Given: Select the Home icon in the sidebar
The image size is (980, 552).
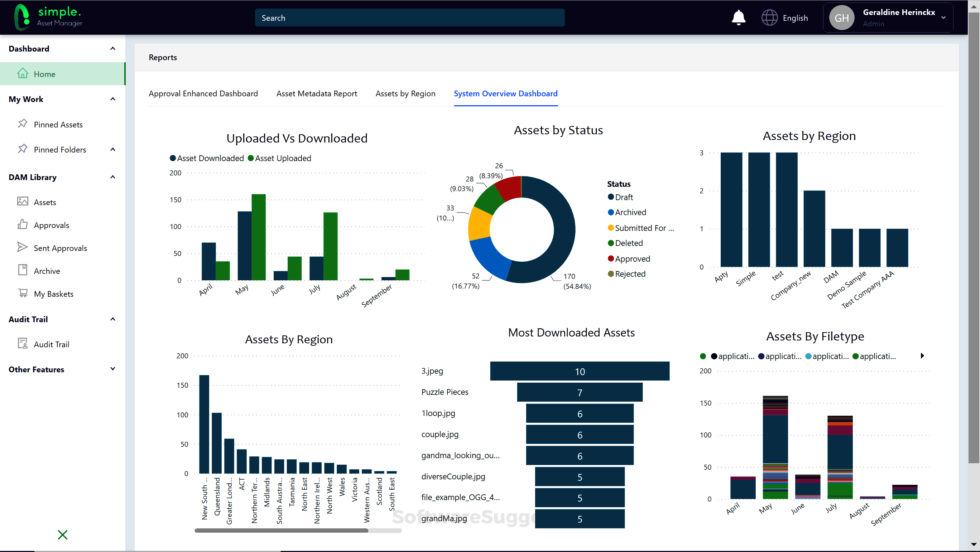Looking at the screenshot, I should click(x=23, y=73).
